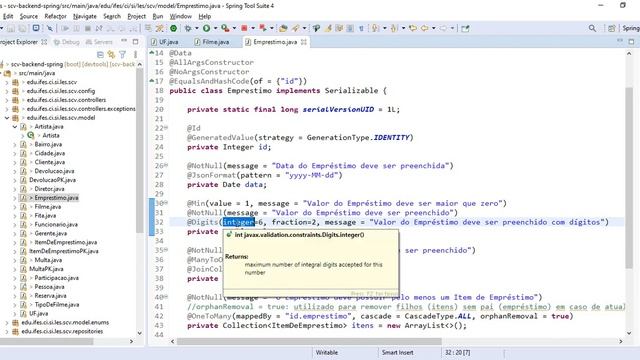Expand the edu.ifes.ci.si.les.scv.controllers package
640x360 pixels.
tap(7, 100)
